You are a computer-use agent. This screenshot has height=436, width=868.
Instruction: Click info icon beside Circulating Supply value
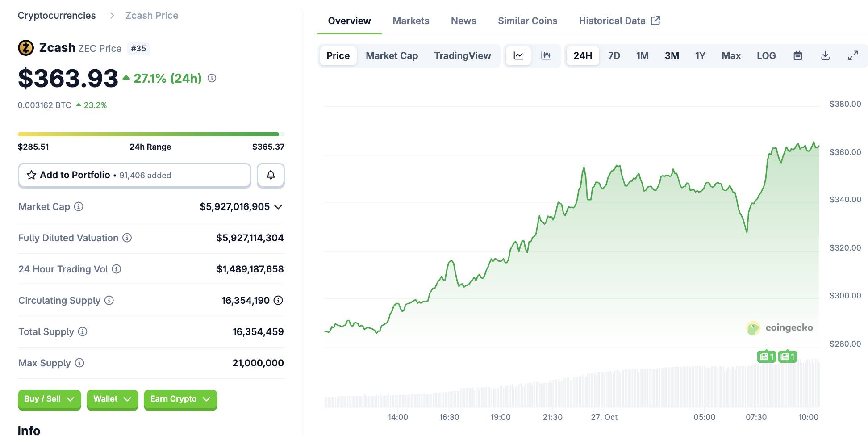(278, 300)
